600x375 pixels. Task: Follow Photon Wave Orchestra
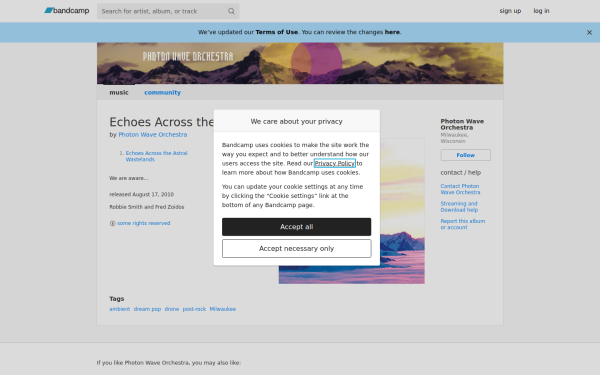[x=465, y=155]
